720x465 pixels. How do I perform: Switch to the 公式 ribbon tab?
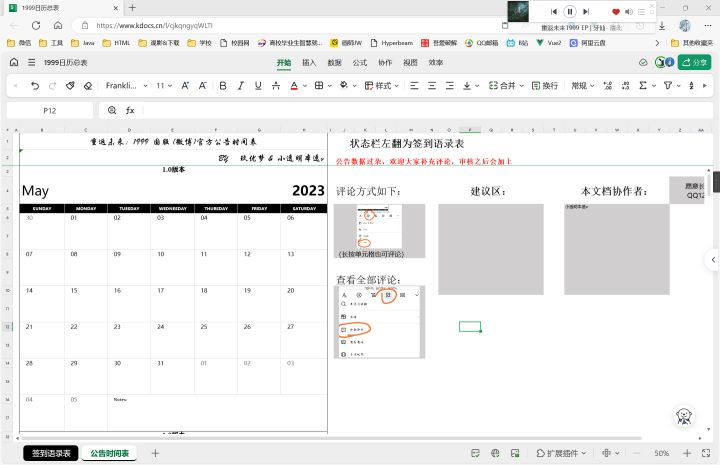coord(360,62)
